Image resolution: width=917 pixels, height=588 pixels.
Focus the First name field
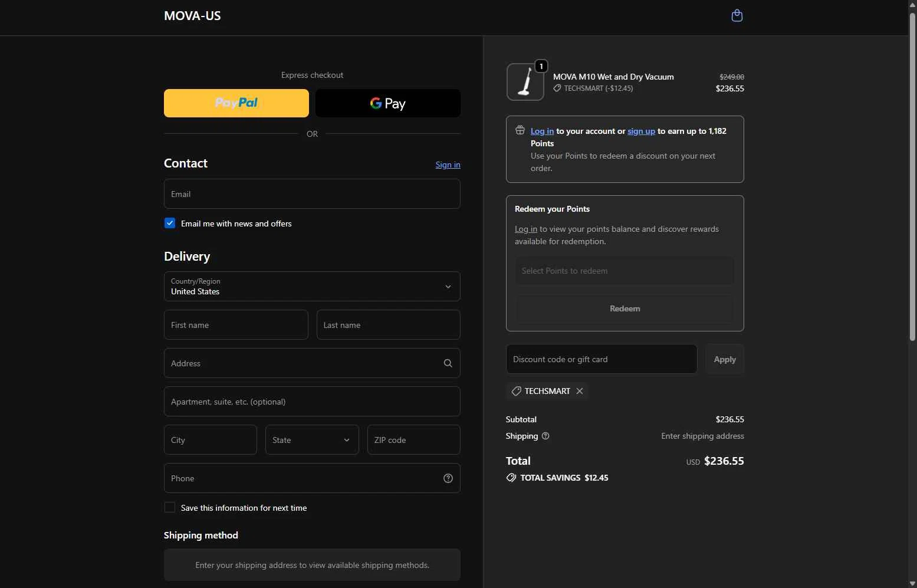click(x=236, y=325)
